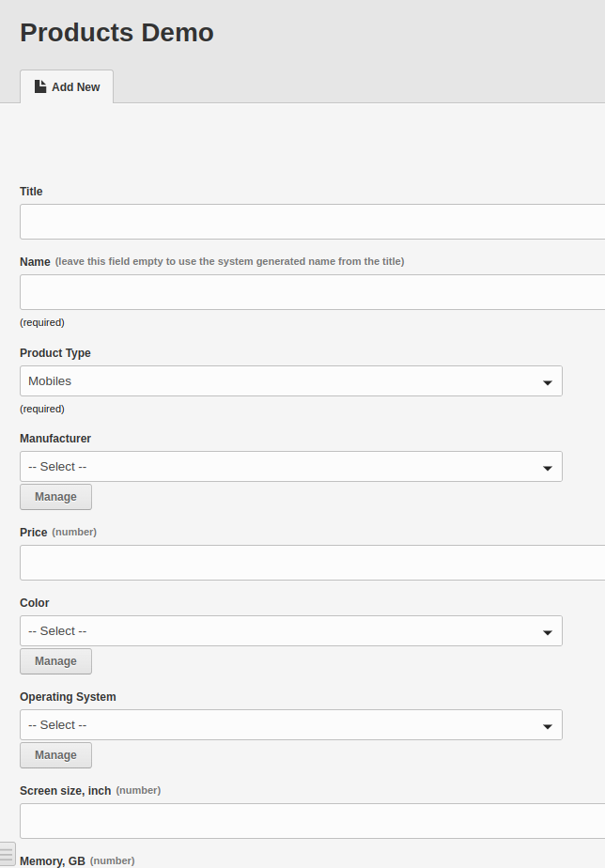Click Manage button under Operating System
This screenshot has width=605, height=868.
[x=56, y=755]
